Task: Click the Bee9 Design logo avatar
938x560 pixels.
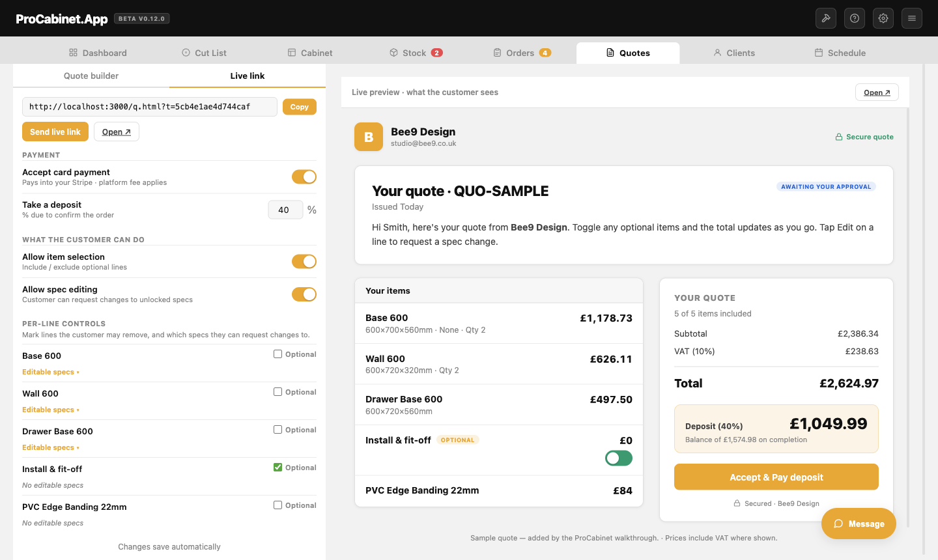Action: pyautogui.click(x=369, y=137)
